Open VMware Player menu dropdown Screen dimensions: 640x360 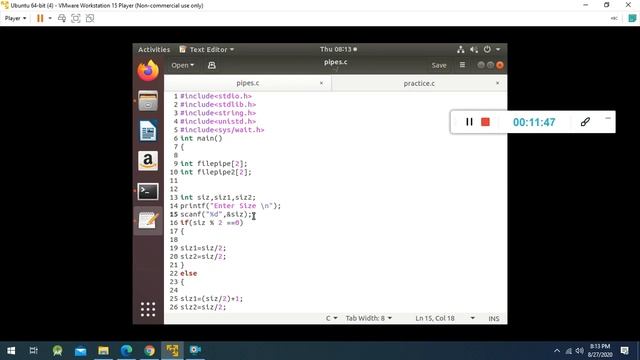tap(16, 18)
